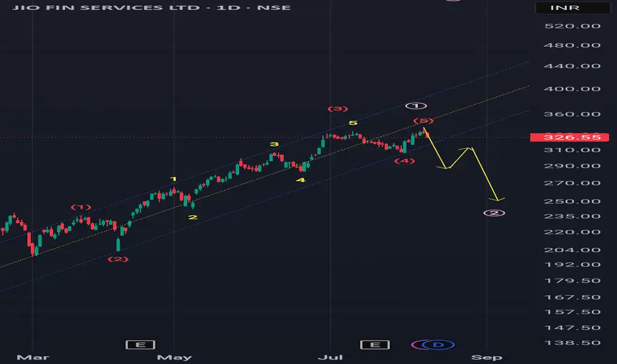Click the 250.00 price axis label
The image size is (617, 364).
coord(572,201)
